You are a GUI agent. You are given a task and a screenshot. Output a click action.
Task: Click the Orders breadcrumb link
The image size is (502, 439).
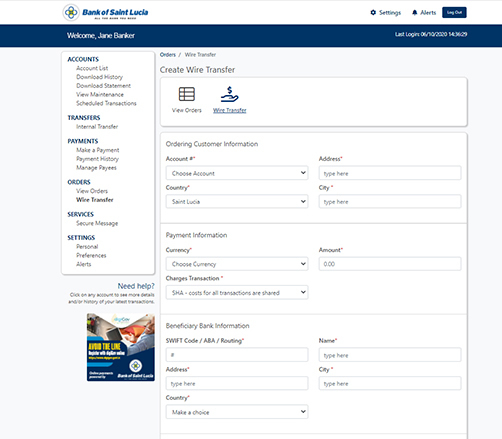pyautogui.click(x=168, y=55)
